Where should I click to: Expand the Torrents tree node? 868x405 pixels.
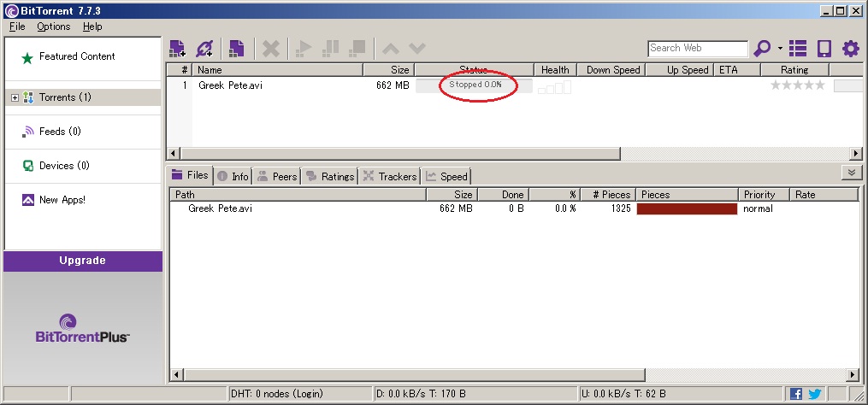15,97
